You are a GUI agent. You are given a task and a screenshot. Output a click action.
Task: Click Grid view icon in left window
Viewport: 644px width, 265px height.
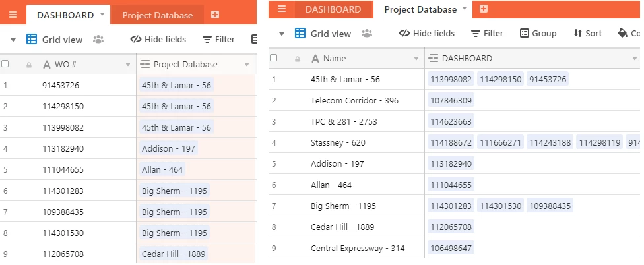point(32,40)
